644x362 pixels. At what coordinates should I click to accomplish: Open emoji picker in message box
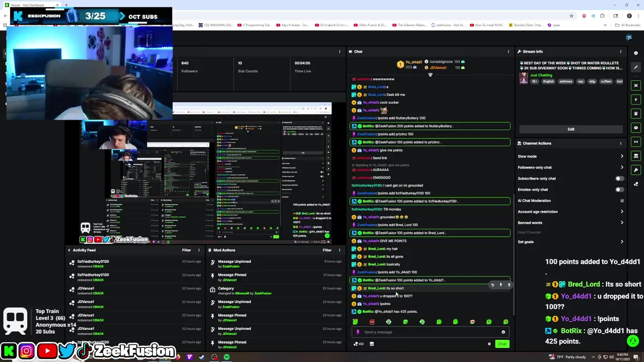click(x=503, y=332)
